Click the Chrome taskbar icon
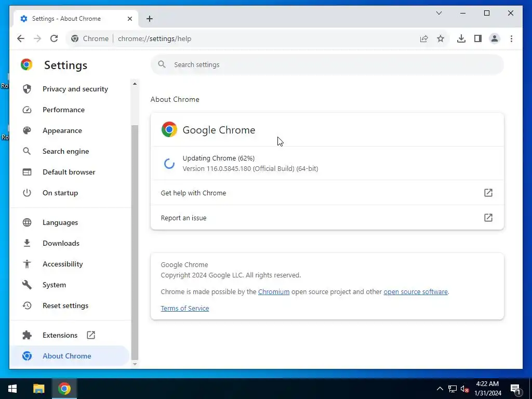This screenshot has width=532, height=399. (x=64, y=389)
